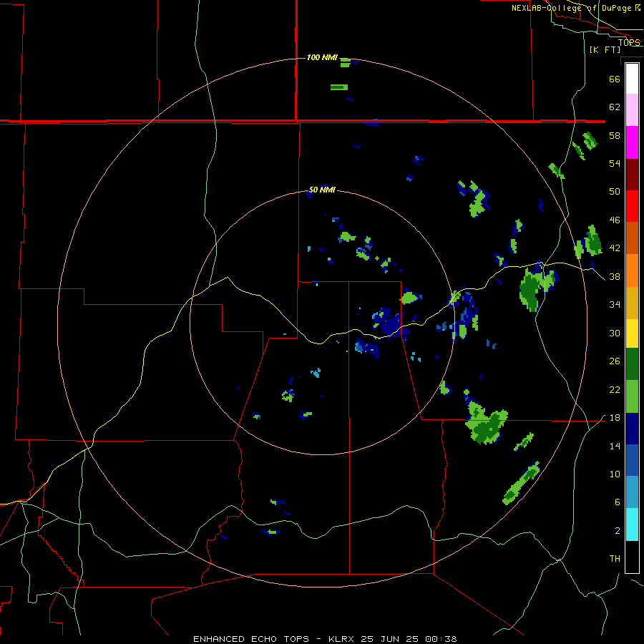Click the "TOPS" legend title
The height and width of the screenshot is (644, 644).
(x=629, y=42)
